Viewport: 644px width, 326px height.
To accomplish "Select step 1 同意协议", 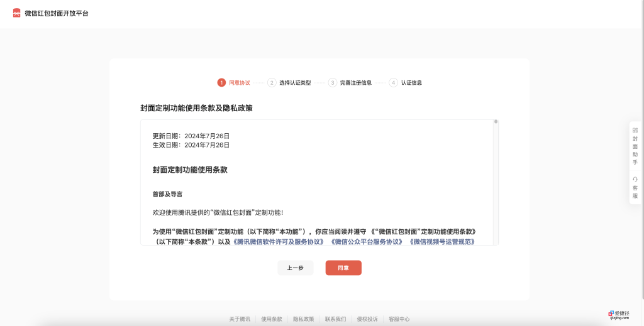I will click(x=234, y=83).
